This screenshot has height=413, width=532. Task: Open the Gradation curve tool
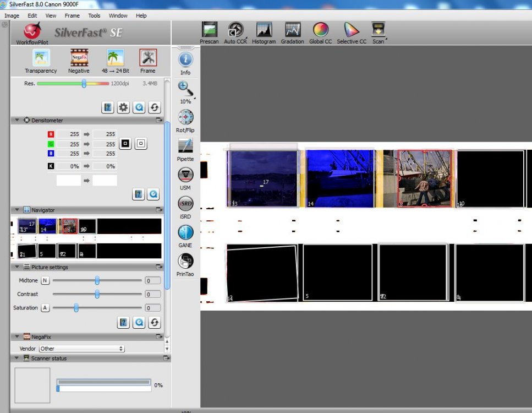tap(292, 30)
